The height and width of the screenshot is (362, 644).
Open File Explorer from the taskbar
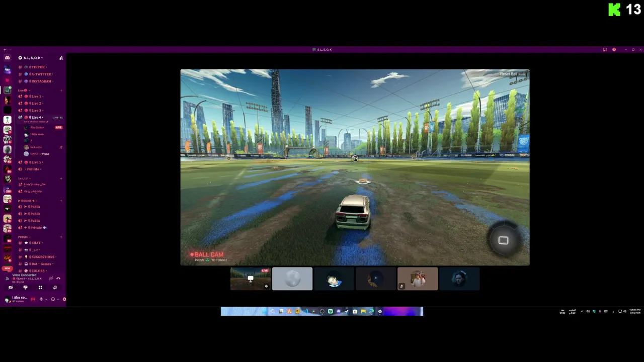tap(363, 311)
